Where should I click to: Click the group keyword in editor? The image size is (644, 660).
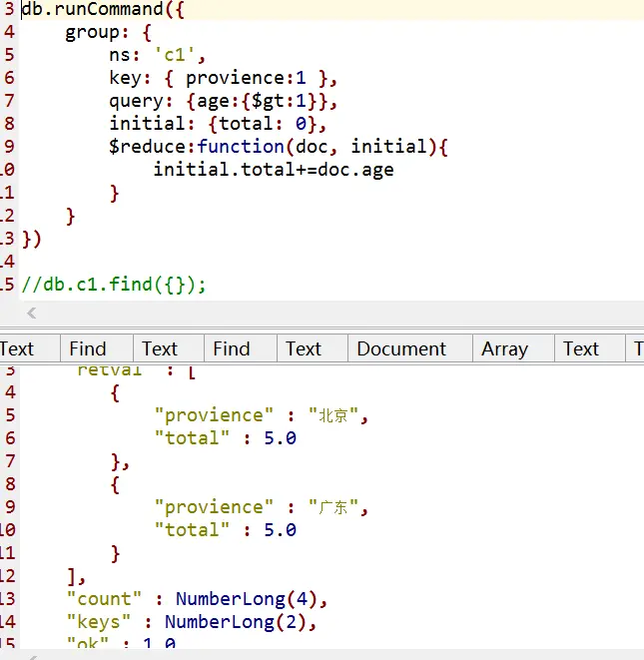(x=92, y=32)
